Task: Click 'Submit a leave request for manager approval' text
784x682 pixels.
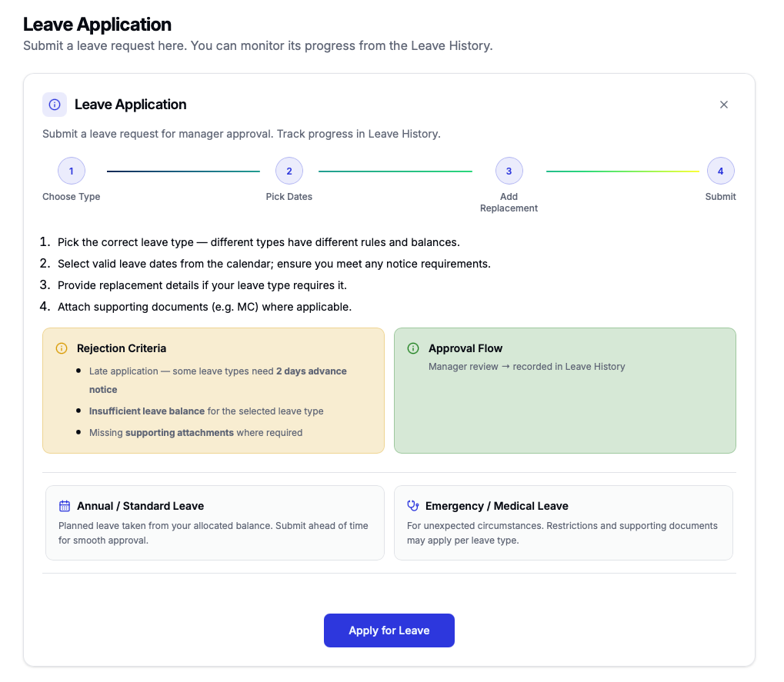Action: (x=242, y=134)
